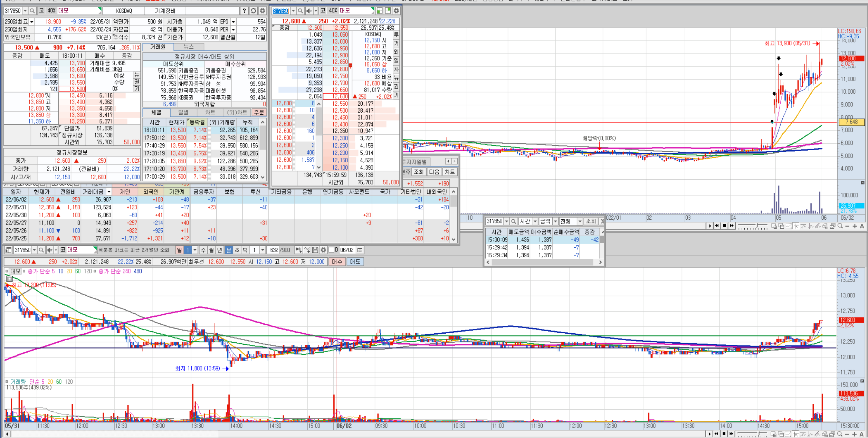Click letter A text tool under daily chart
The image size is (868, 438).
point(862,226)
